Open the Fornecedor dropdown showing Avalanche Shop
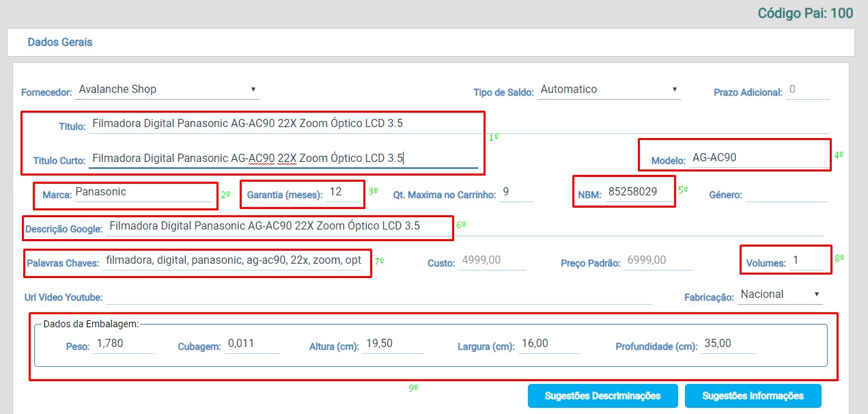868x414 pixels. click(x=167, y=89)
